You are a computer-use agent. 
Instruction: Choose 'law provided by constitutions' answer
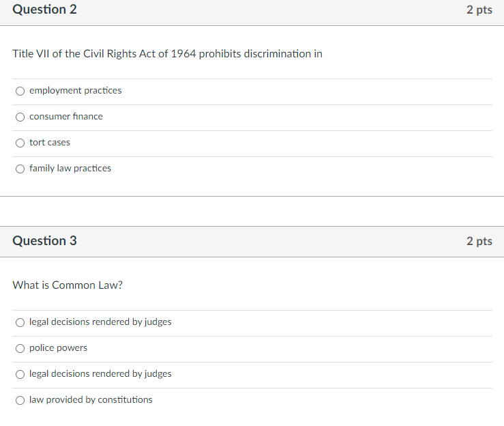[20, 400]
